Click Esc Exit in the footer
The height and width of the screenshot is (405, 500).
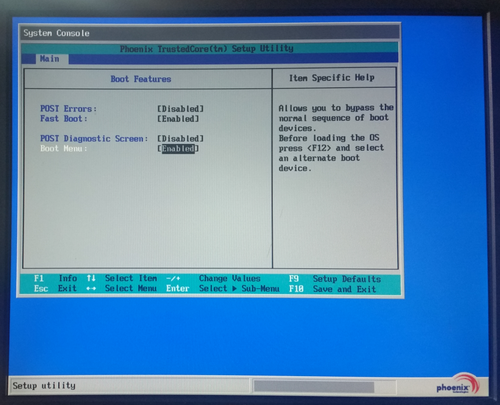click(x=55, y=288)
